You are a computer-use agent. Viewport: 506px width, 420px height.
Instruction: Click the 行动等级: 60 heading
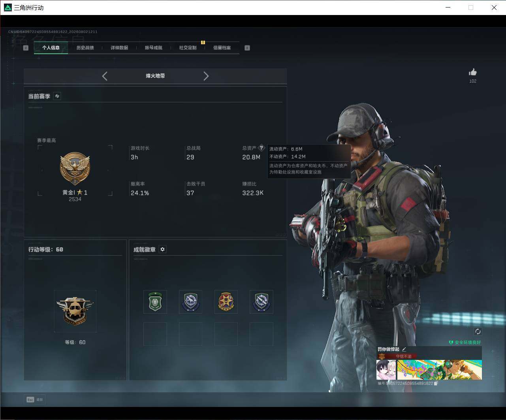(x=46, y=249)
